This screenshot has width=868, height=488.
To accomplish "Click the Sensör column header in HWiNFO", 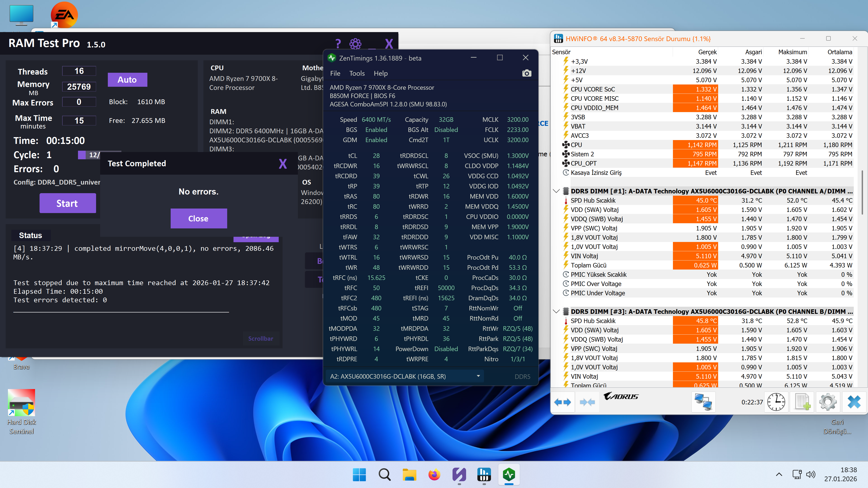I will pos(612,52).
